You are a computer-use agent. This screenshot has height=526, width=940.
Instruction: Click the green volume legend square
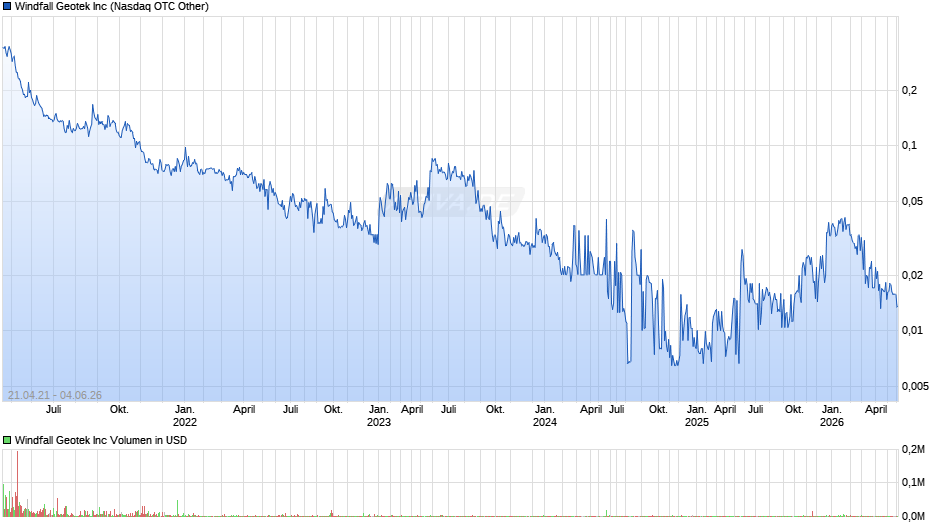click(7, 440)
